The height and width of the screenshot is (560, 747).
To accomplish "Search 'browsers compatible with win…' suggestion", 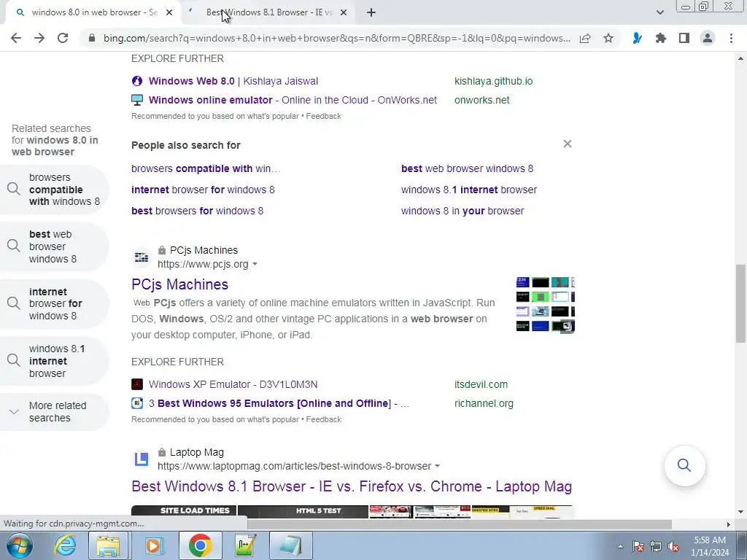I will 206,168.
